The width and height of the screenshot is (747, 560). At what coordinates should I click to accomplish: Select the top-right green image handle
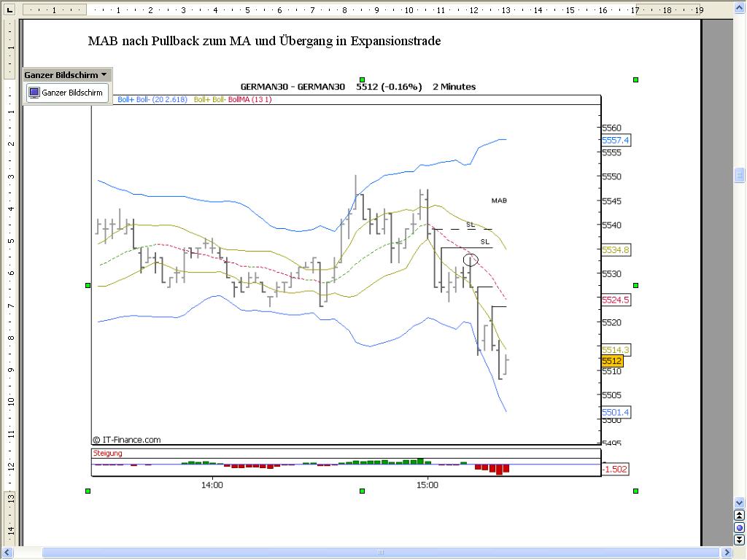click(x=635, y=80)
